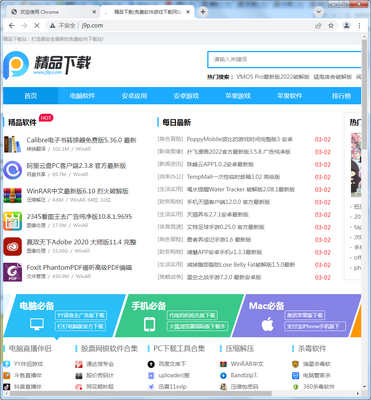The height and width of the screenshot is (400, 371).
Task: Stop page loading with the X button
Action: 37,26
